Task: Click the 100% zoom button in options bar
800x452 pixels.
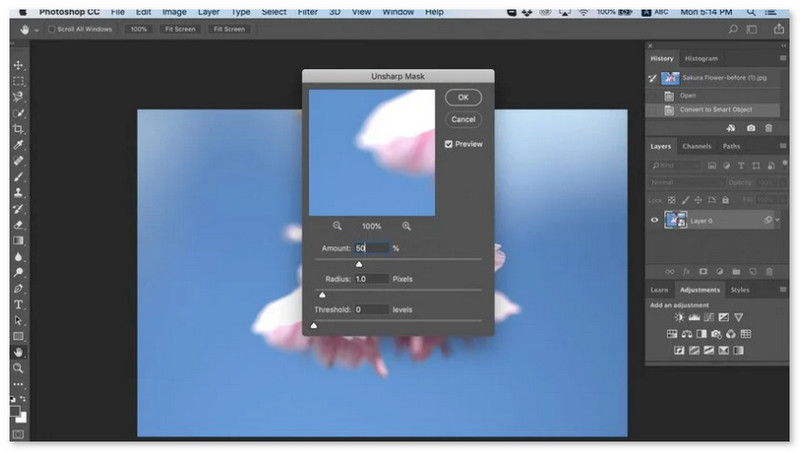Action: tap(139, 29)
